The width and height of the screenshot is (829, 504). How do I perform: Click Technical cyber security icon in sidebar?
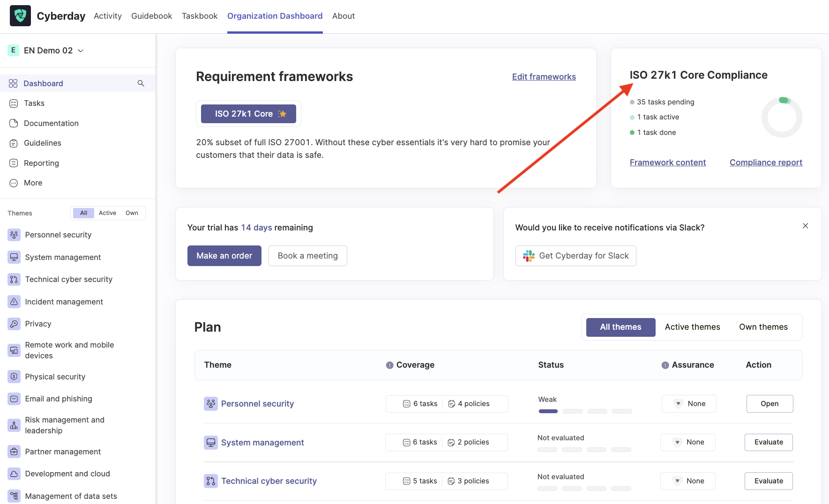point(14,280)
